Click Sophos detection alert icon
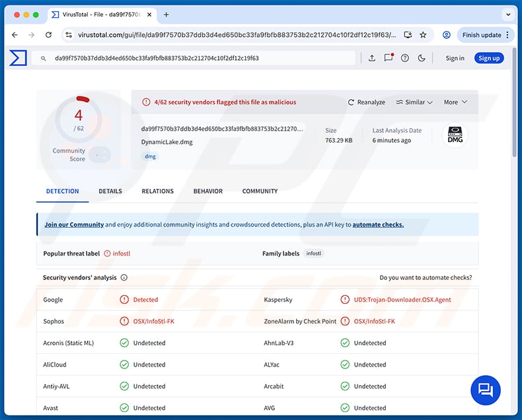522x420 pixels. [124, 321]
